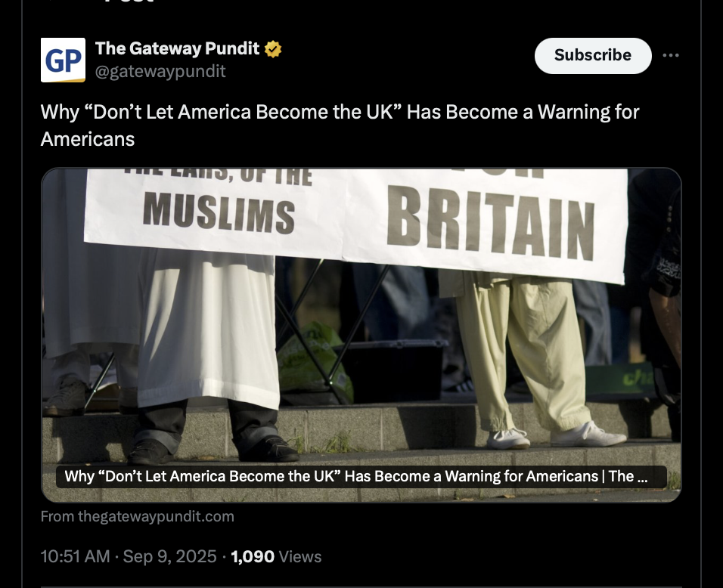Open the three-dot more options menu
Viewport: 723px width, 588px height.
click(x=670, y=55)
